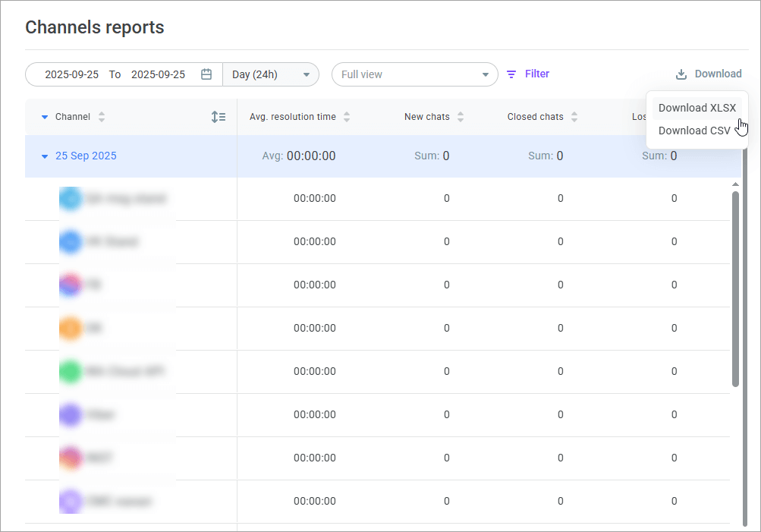Sort the New chats column using its arrows
761x532 pixels.
coord(459,117)
